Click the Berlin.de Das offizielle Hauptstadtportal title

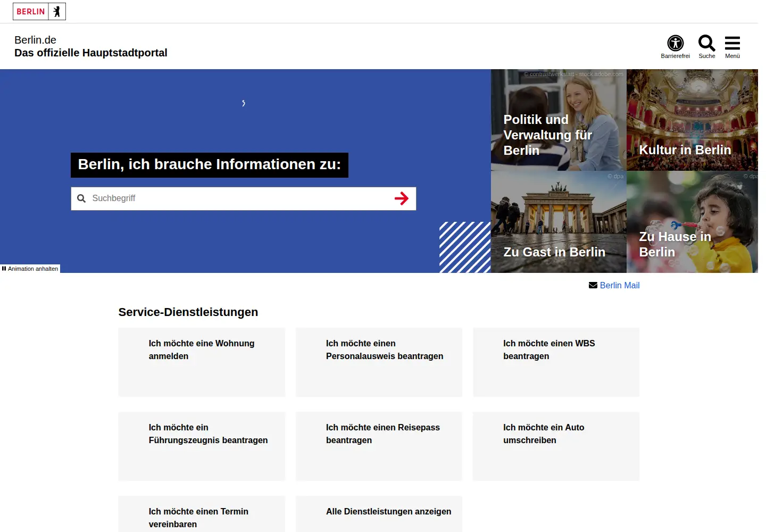click(91, 46)
